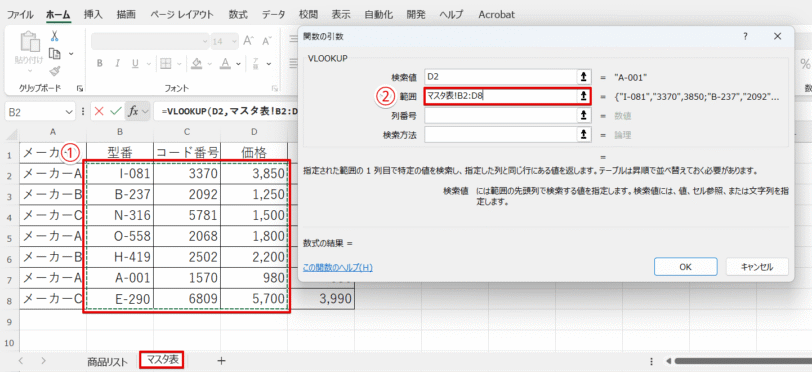Switch to the データ ribbon tab
Screen dimensions: 812x372
point(274,15)
